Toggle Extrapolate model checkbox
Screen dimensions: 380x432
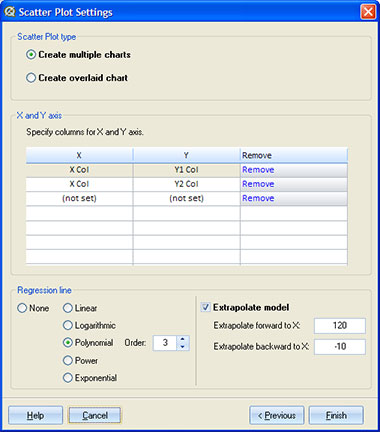(206, 307)
